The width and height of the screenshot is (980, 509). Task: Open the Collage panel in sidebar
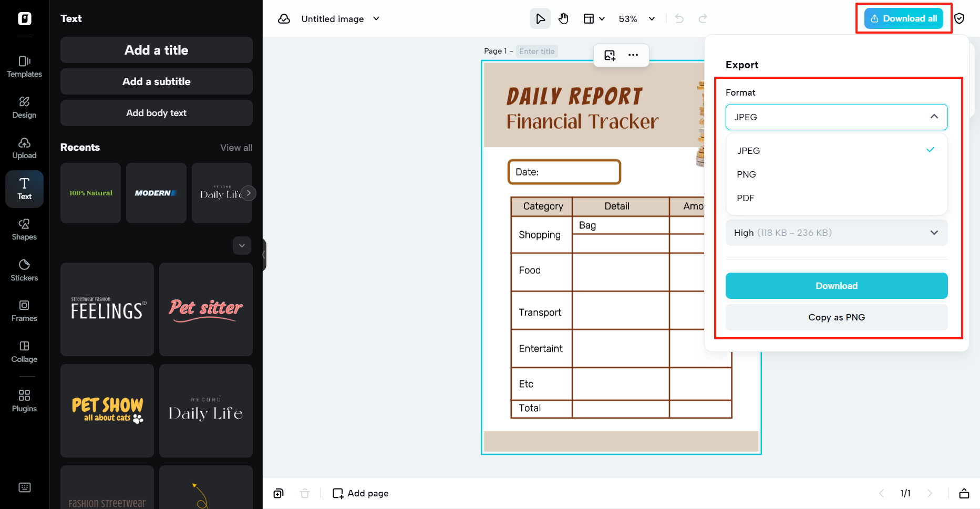coord(24,351)
